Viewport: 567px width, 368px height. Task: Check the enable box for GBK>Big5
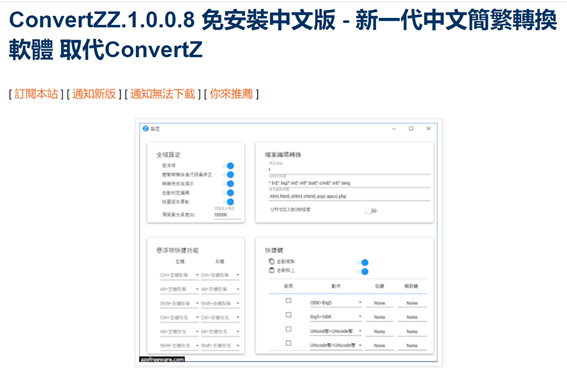pos(288,300)
